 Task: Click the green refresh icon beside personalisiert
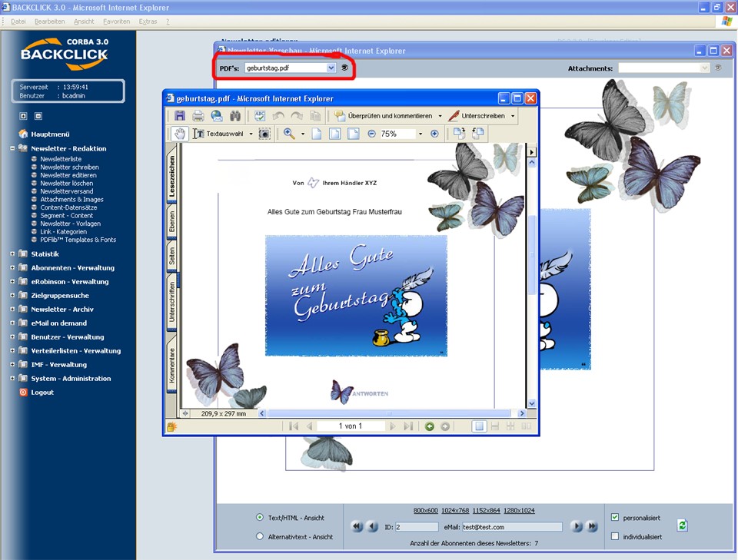click(682, 525)
